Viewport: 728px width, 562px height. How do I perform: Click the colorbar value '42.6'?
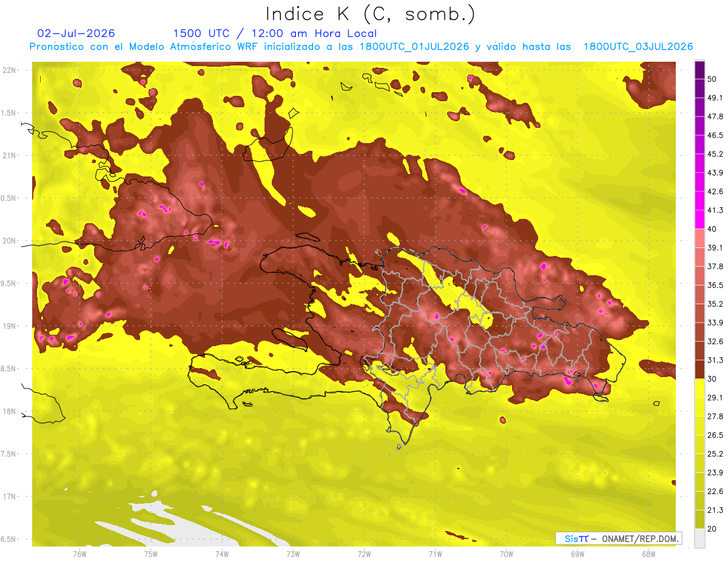[x=715, y=192]
